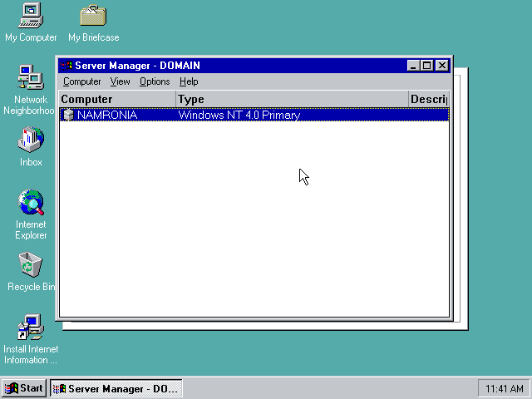Viewport: 532px width, 399px height.
Task: Click the Windows NT 4.0 Primary type text
Action: [239, 115]
